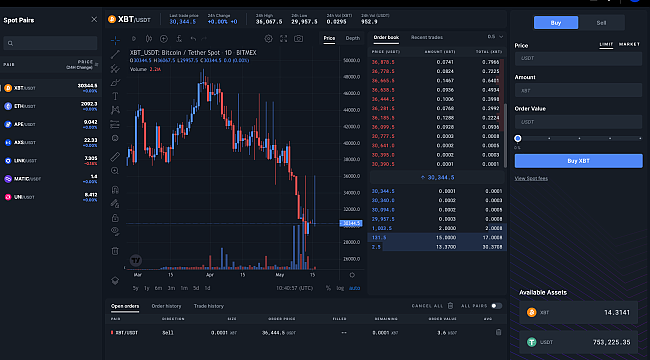Open the Order history tab
Screen dimensions: 650x360
click(166, 306)
